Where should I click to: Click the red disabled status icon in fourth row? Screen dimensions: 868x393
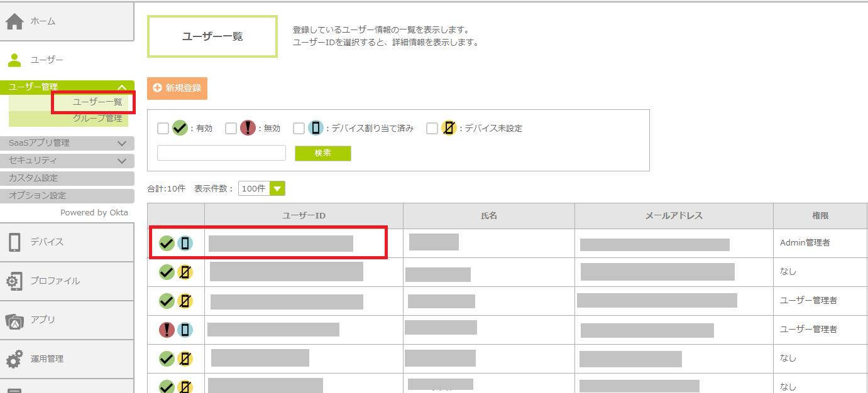pyautogui.click(x=167, y=330)
